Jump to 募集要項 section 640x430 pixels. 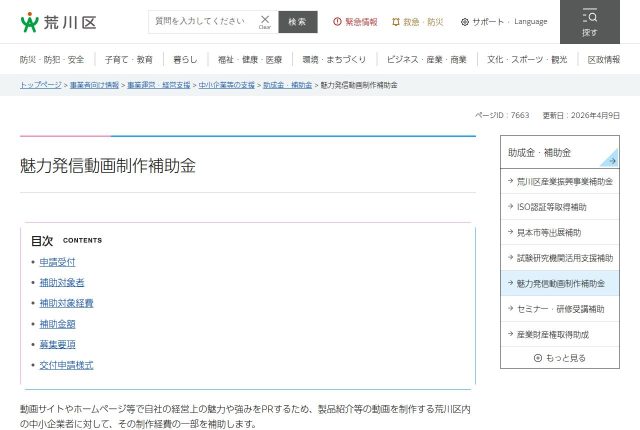pos(57,344)
